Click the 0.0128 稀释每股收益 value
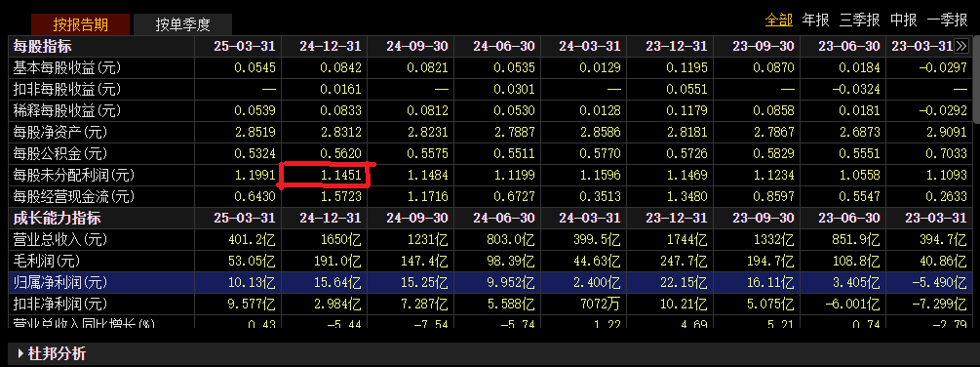 click(601, 111)
